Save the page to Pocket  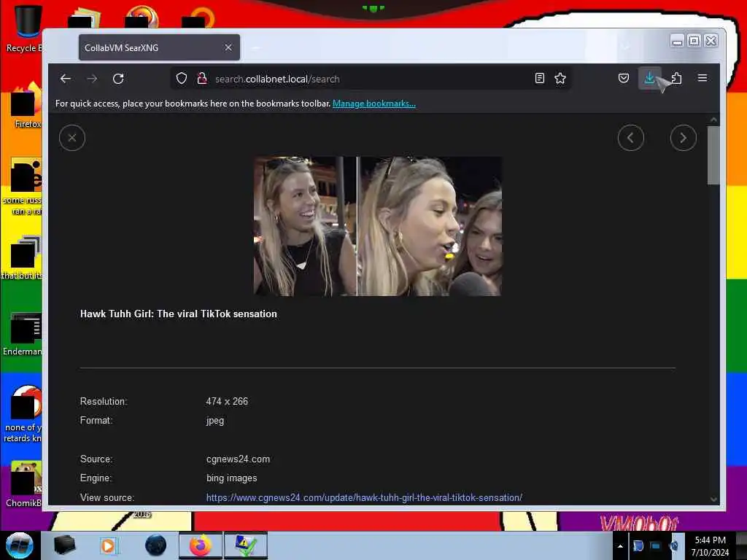(x=623, y=78)
